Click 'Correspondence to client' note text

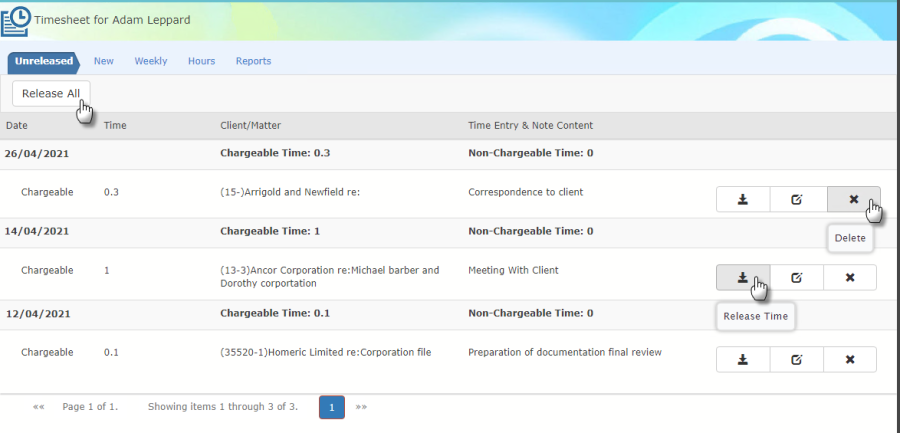[525, 192]
